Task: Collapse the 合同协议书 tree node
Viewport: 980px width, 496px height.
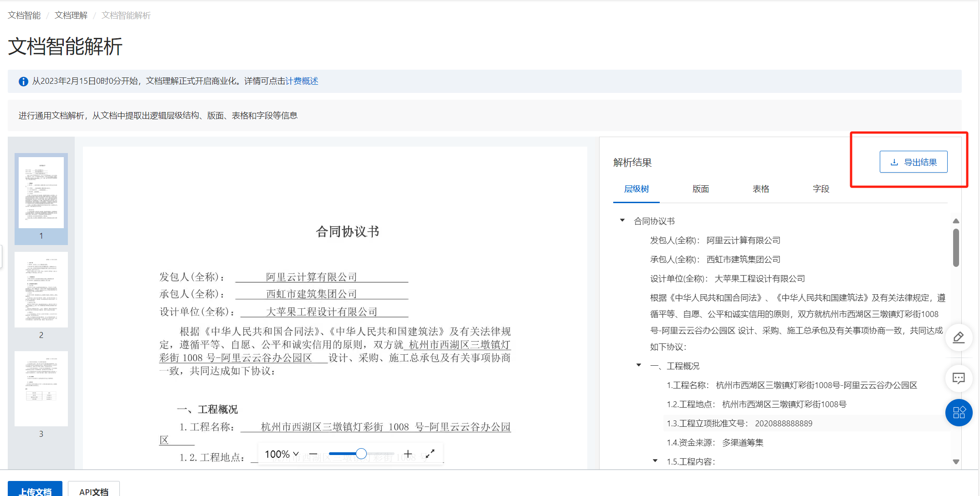Action: (x=622, y=220)
